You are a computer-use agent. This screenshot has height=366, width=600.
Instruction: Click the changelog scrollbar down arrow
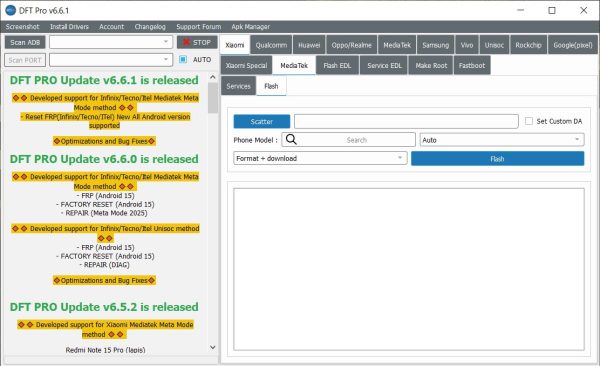(x=213, y=347)
